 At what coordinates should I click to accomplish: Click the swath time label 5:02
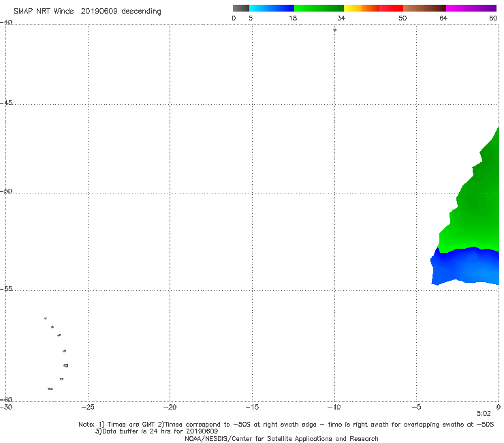484,414
